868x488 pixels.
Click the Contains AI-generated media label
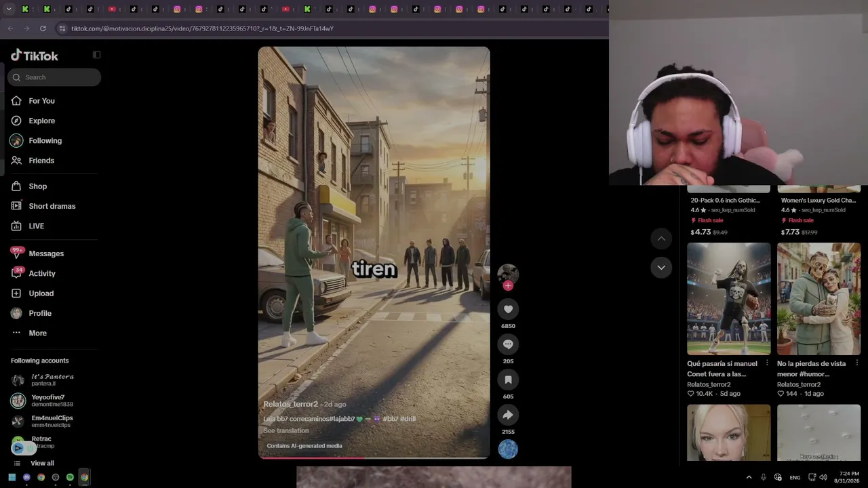304,446
